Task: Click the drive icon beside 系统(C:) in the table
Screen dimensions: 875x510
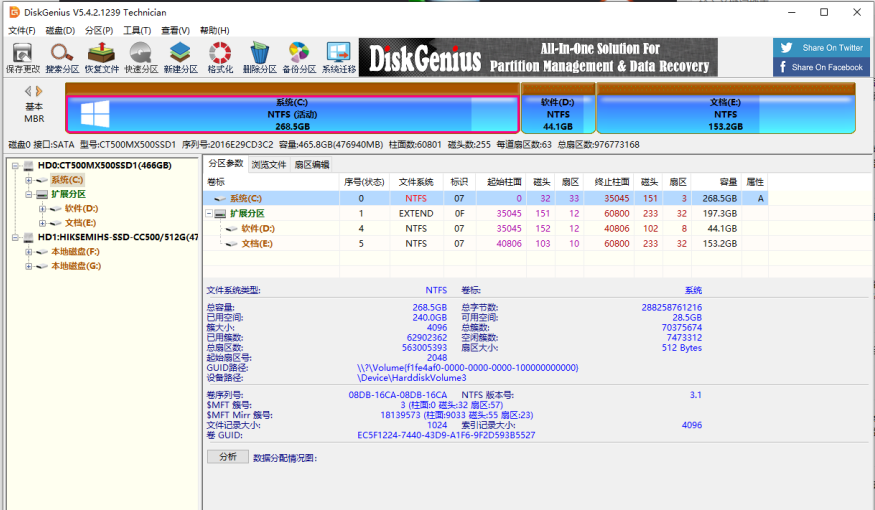Action: pyautogui.click(x=220, y=199)
